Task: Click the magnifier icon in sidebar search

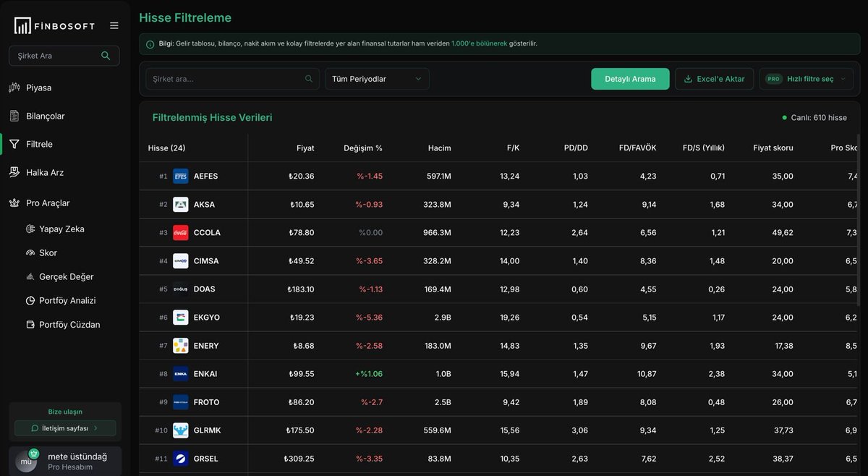Action: pyautogui.click(x=106, y=56)
